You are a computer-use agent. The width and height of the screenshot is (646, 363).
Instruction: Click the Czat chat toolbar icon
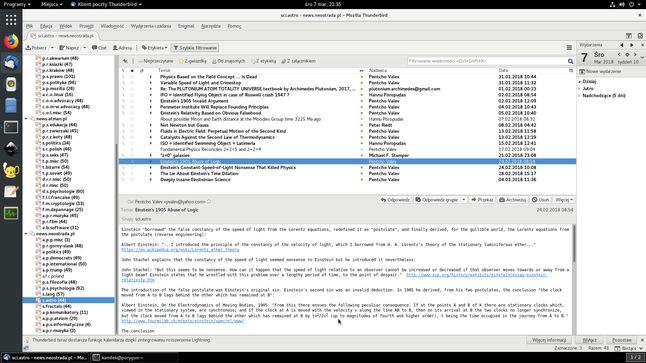pyautogui.click(x=99, y=48)
